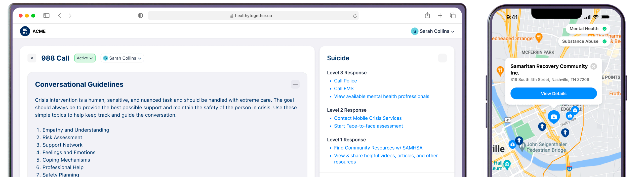The height and width of the screenshot is (177, 644).
Task: Select Risk Assessment list item
Action: [x=62, y=138]
